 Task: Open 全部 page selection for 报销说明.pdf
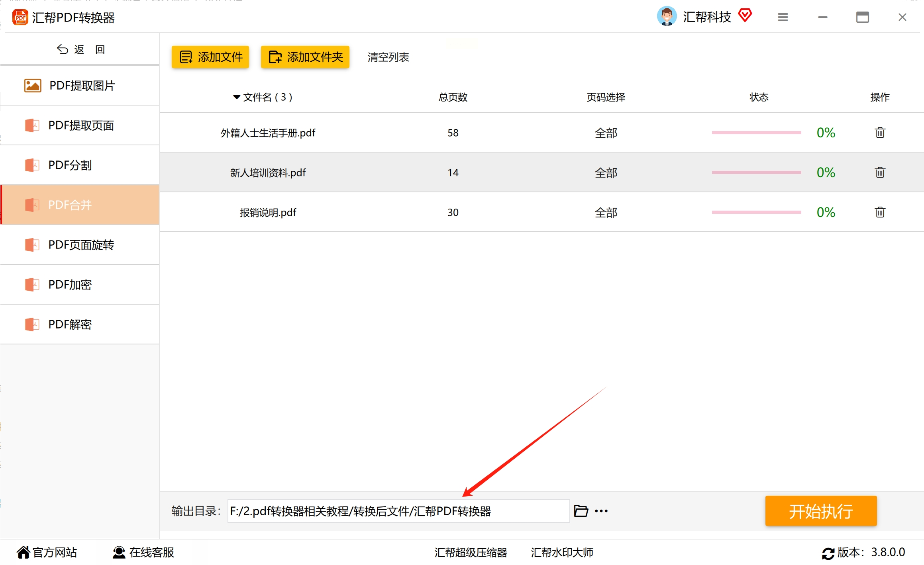click(x=606, y=213)
